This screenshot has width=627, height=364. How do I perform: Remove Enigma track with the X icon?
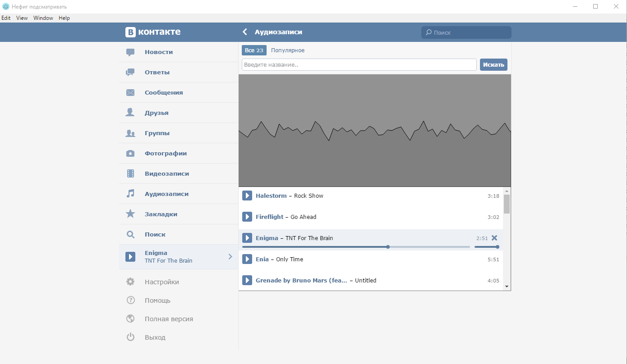494,238
